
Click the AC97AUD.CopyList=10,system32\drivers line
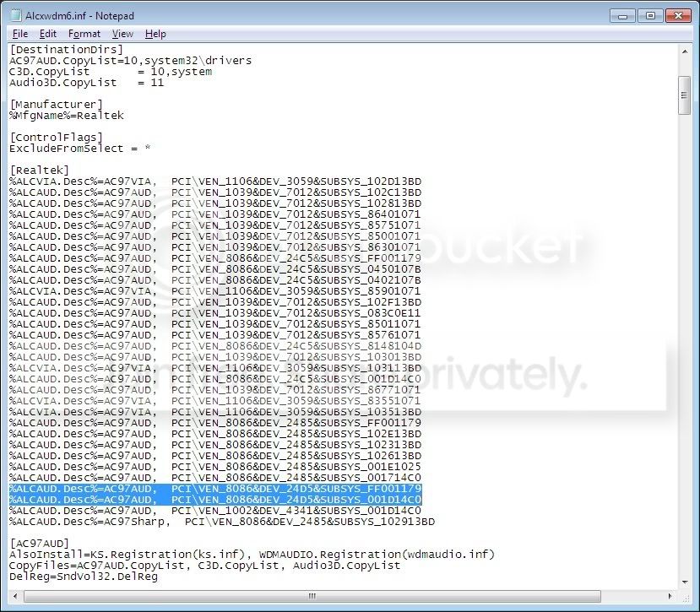point(130,61)
